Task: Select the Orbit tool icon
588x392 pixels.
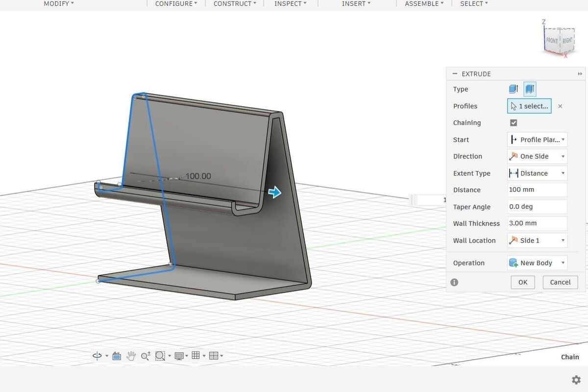Action: point(98,356)
